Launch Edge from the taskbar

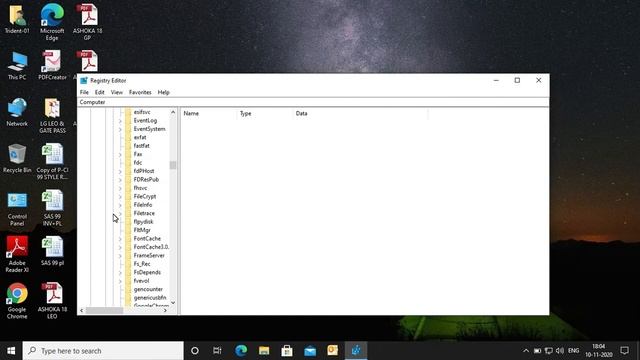pyautogui.click(x=241, y=351)
